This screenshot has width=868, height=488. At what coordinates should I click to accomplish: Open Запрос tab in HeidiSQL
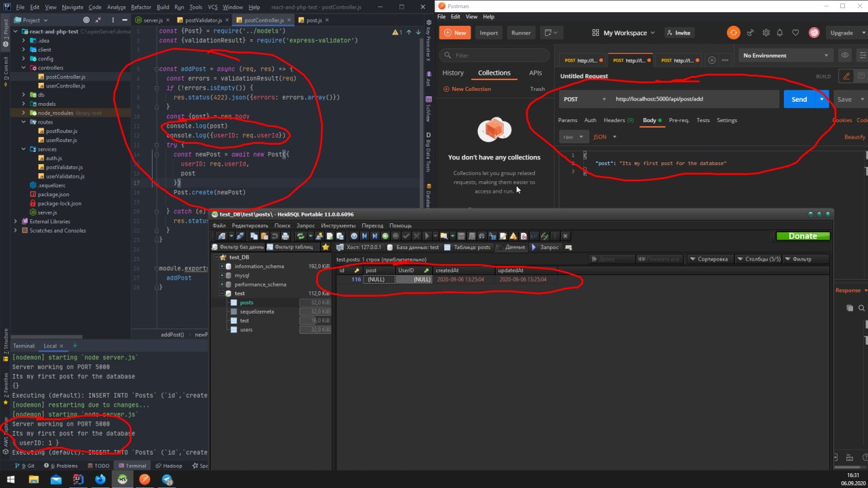(x=545, y=247)
